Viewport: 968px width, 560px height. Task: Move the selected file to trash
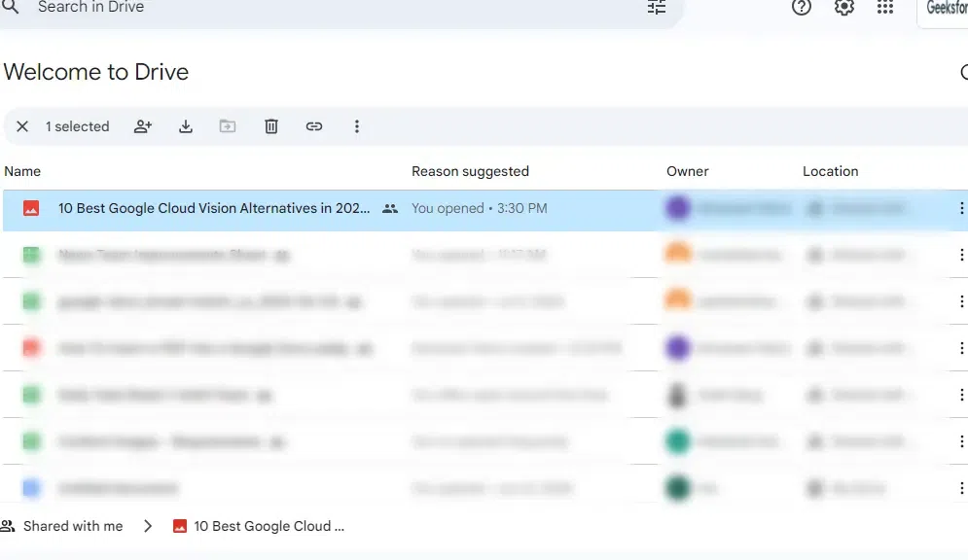pyautogui.click(x=271, y=126)
